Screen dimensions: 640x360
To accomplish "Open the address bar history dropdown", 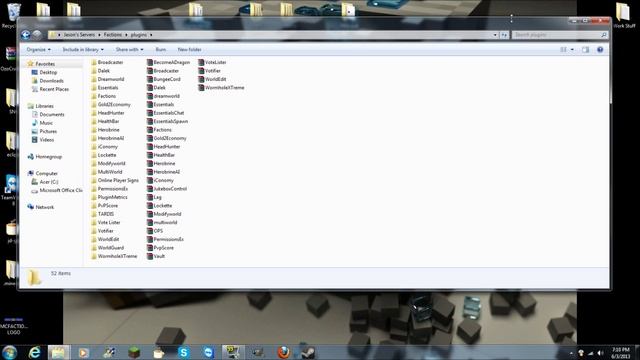I will click(x=495, y=35).
